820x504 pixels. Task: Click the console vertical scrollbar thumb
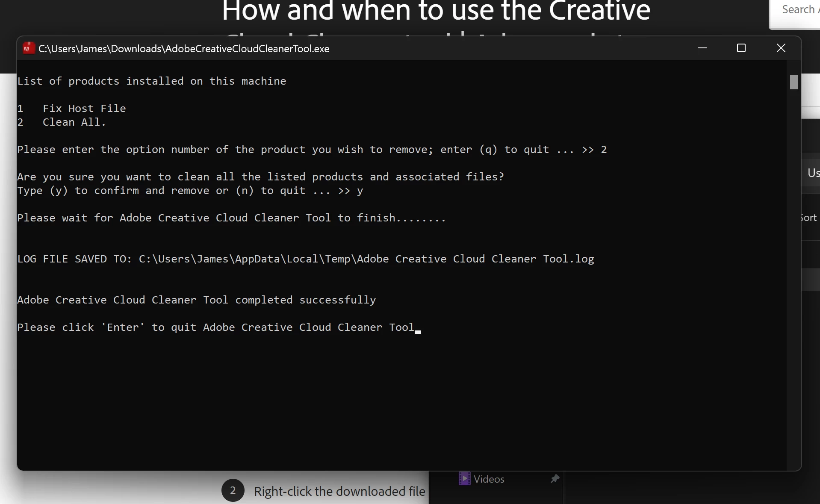coord(794,82)
